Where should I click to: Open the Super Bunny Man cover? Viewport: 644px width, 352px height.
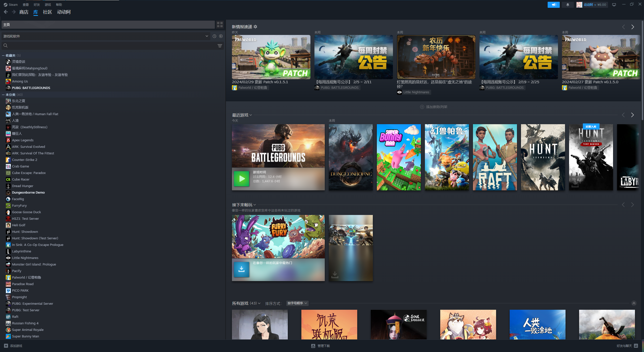[x=399, y=157]
